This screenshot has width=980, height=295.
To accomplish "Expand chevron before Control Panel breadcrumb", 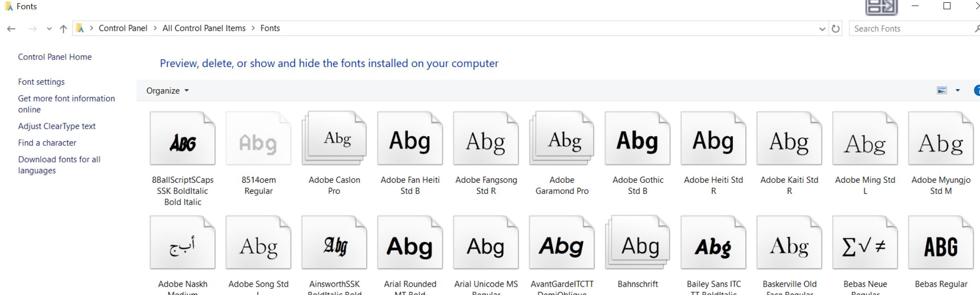I will point(91,28).
